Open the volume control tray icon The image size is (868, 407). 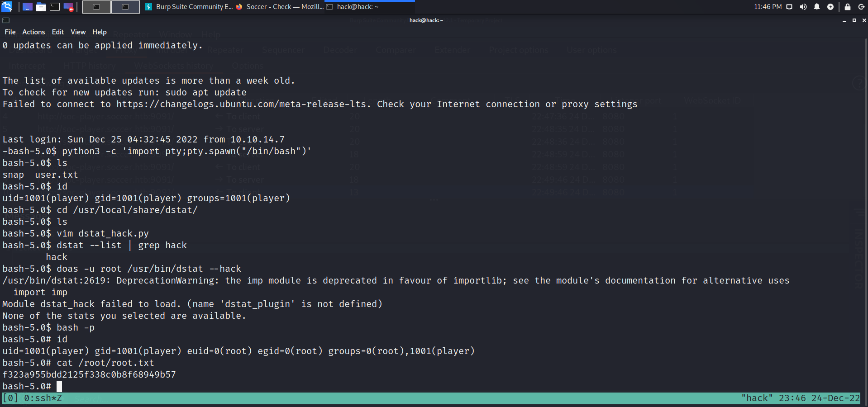click(x=803, y=7)
